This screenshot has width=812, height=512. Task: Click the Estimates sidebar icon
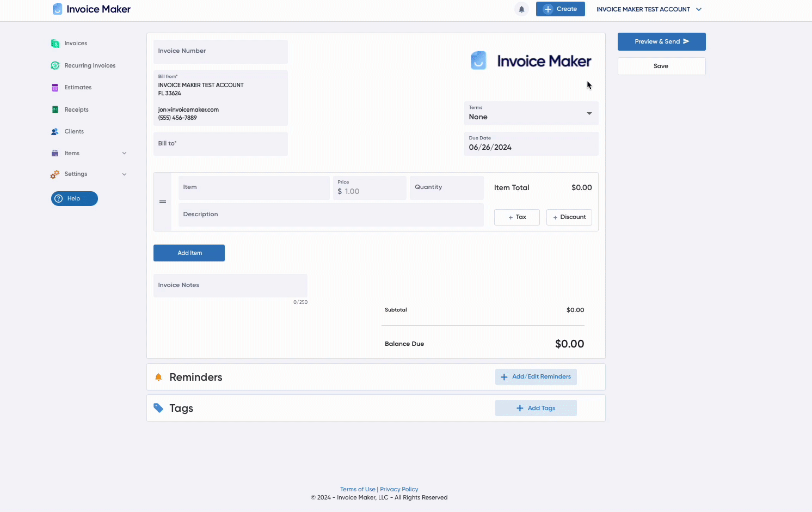click(x=55, y=88)
